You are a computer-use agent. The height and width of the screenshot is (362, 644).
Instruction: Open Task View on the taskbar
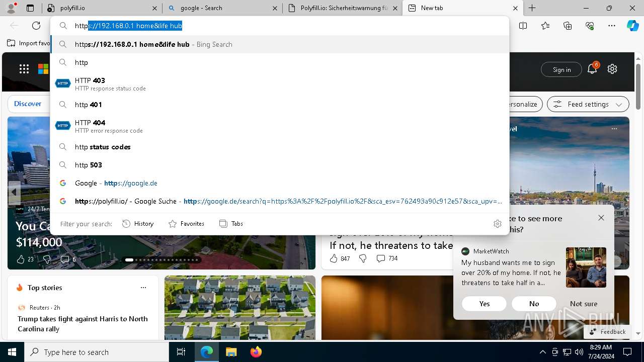pyautogui.click(x=181, y=352)
